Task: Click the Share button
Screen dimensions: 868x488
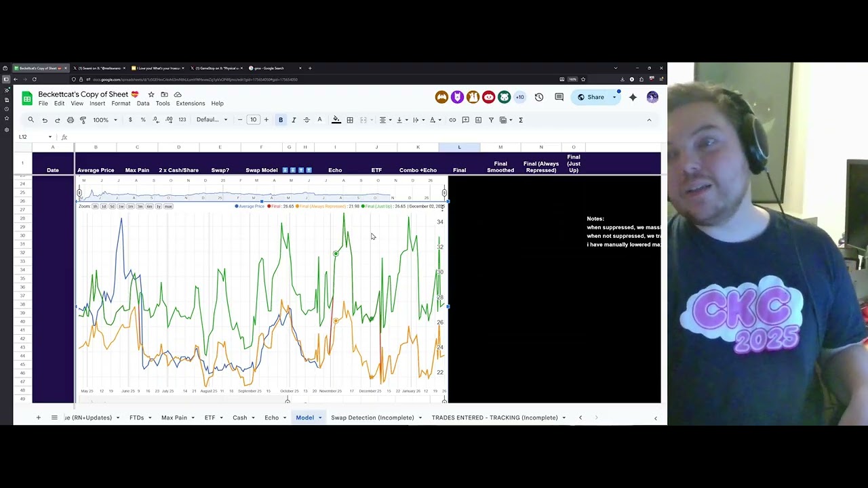Action: [591, 97]
